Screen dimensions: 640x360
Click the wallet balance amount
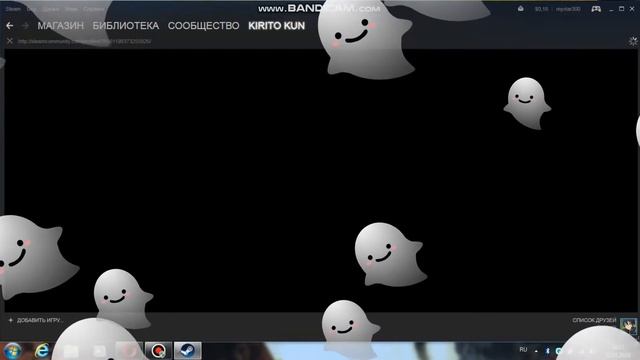[541, 9]
